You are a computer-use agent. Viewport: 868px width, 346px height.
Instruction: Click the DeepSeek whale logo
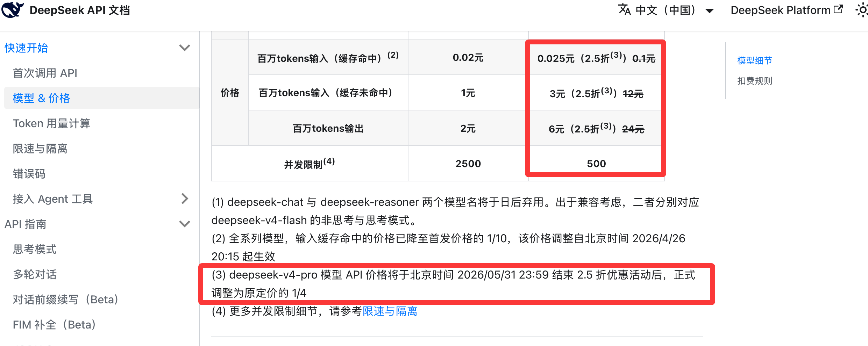(13, 9)
